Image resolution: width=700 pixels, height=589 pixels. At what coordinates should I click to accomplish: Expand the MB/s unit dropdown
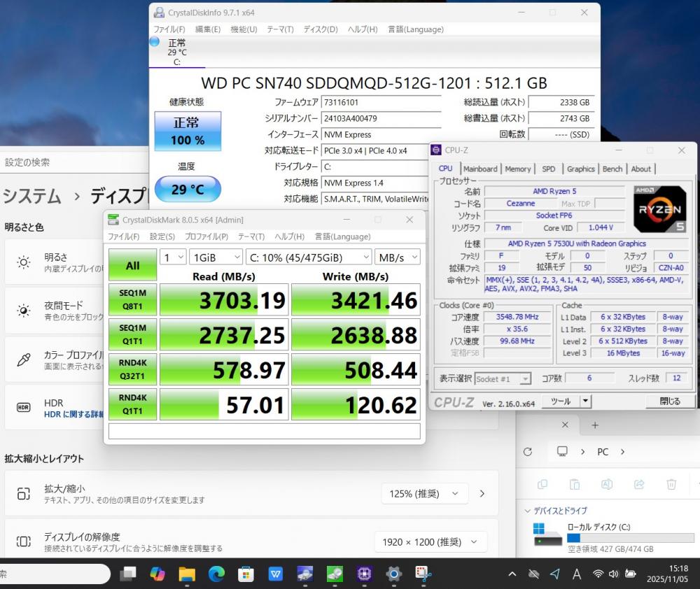click(x=397, y=257)
